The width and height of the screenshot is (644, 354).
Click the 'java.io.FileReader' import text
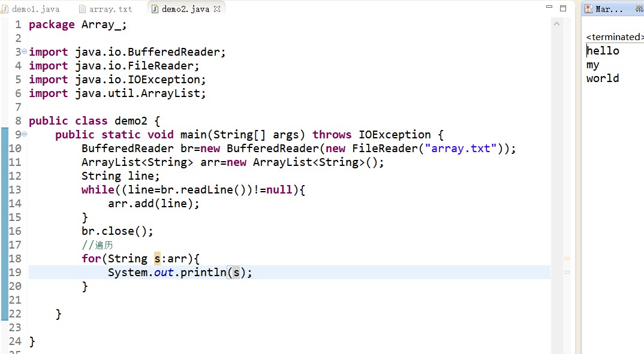pos(135,66)
